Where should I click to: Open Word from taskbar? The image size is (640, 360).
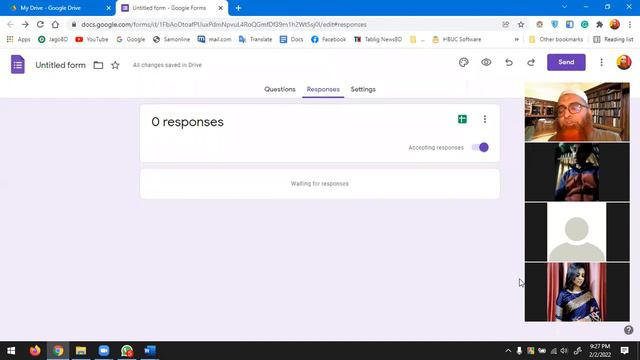pos(149,351)
